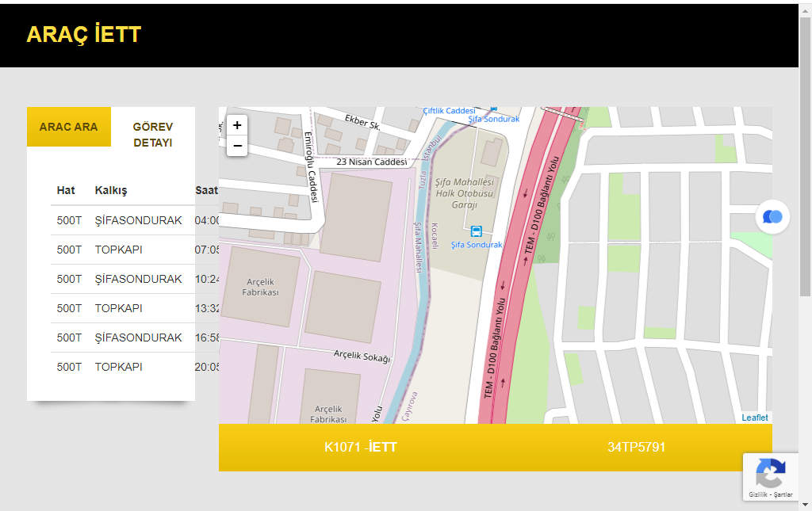Select the TOPKAPI 07:05 departure row
The image size is (812, 511).
(135, 250)
